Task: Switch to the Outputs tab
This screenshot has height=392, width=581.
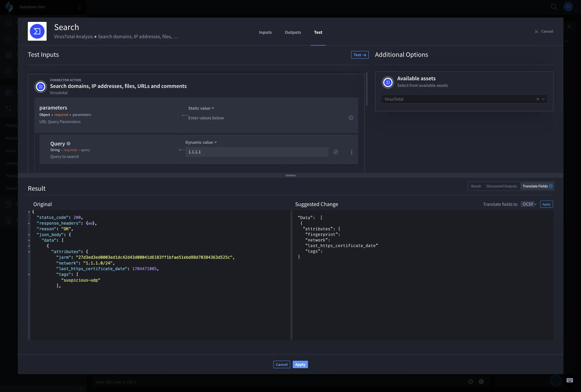Action: tap(293, 32)
